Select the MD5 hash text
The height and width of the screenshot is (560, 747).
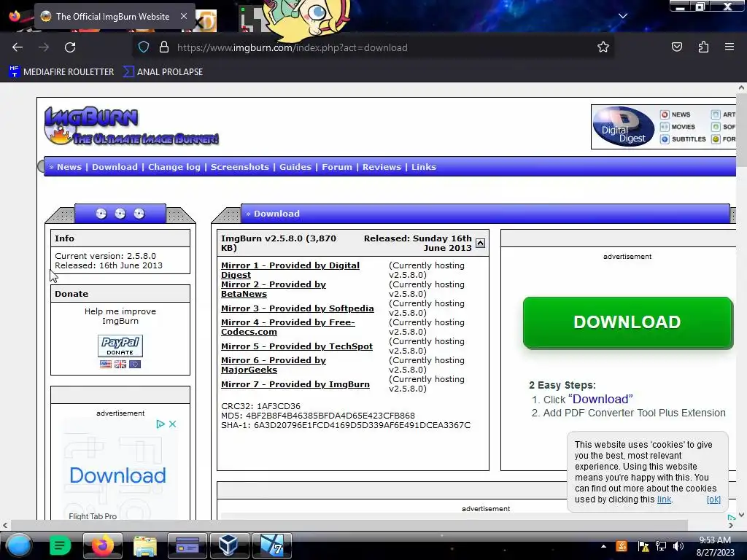[318, 416]
